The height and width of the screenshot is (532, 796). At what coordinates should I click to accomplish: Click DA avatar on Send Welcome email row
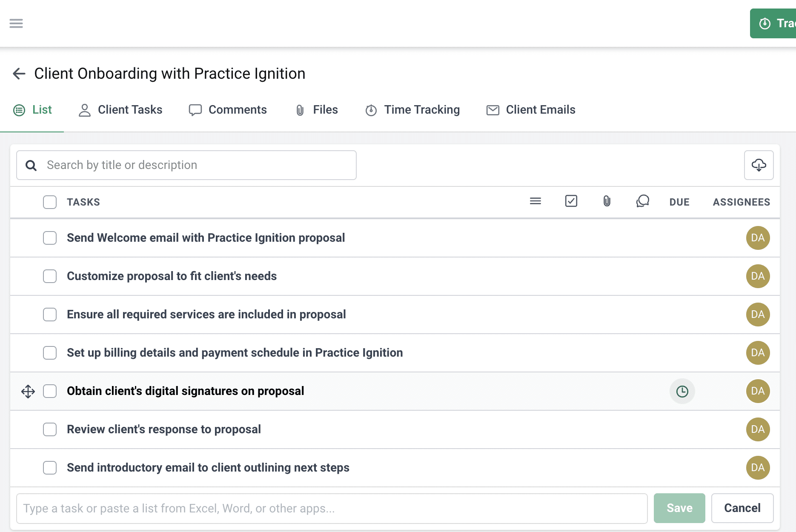758,238
